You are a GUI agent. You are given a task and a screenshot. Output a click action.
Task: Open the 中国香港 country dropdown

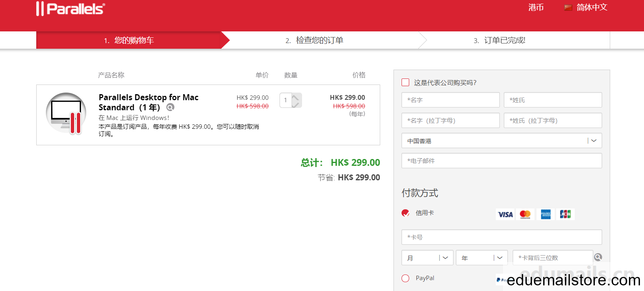[501, 141]
